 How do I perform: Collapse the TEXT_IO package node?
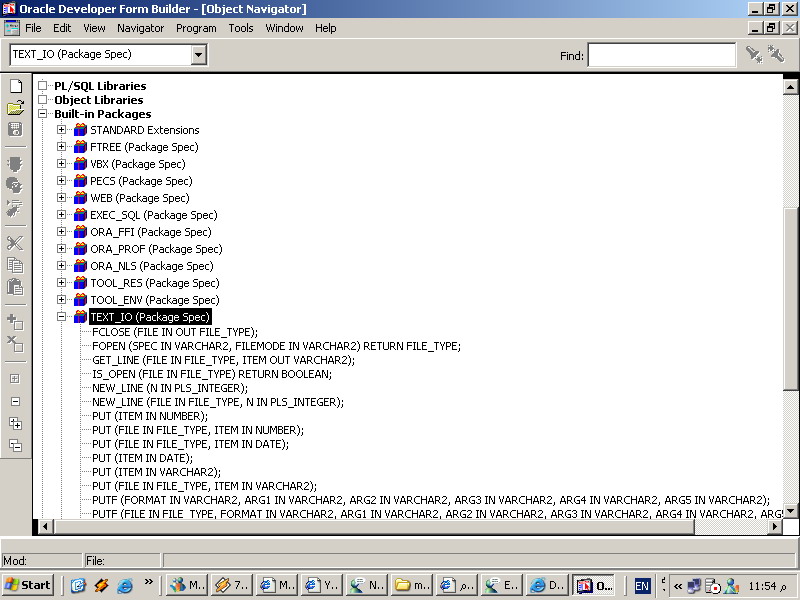tap(62, 317)
